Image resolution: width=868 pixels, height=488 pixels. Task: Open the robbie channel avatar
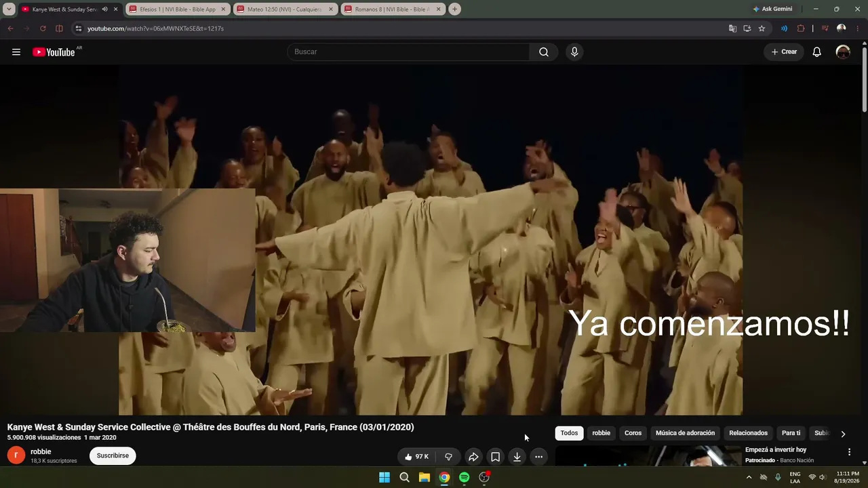[16, 455]
